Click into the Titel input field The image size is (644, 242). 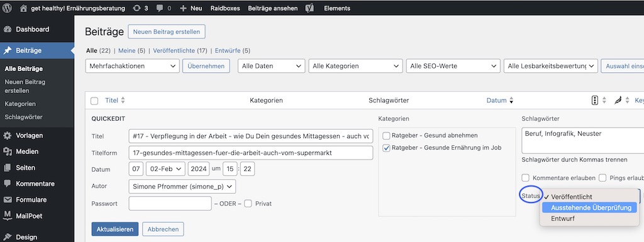250,136
